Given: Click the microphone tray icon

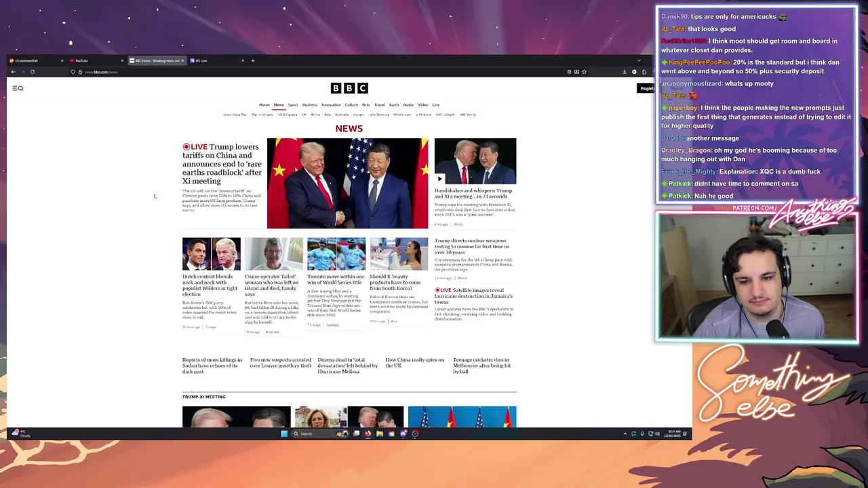Looking at the screenshot, I should coord(642,434).
